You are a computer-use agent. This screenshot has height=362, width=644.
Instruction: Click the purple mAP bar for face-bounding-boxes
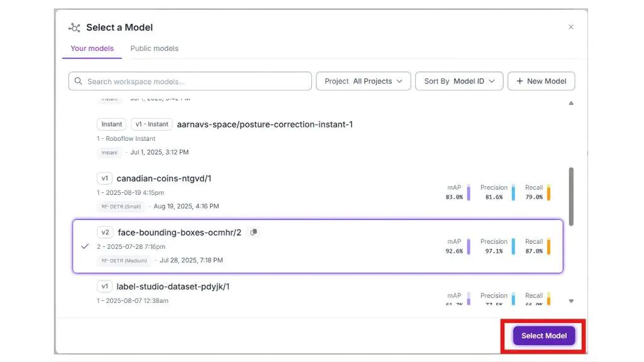[x=469, y=246]
